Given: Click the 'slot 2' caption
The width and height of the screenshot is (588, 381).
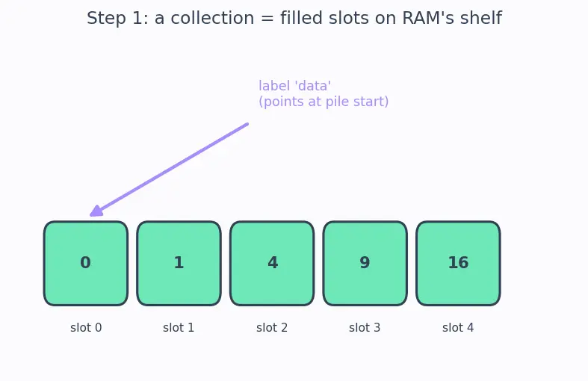Looking at the screenshot, I should click(272, 328).
